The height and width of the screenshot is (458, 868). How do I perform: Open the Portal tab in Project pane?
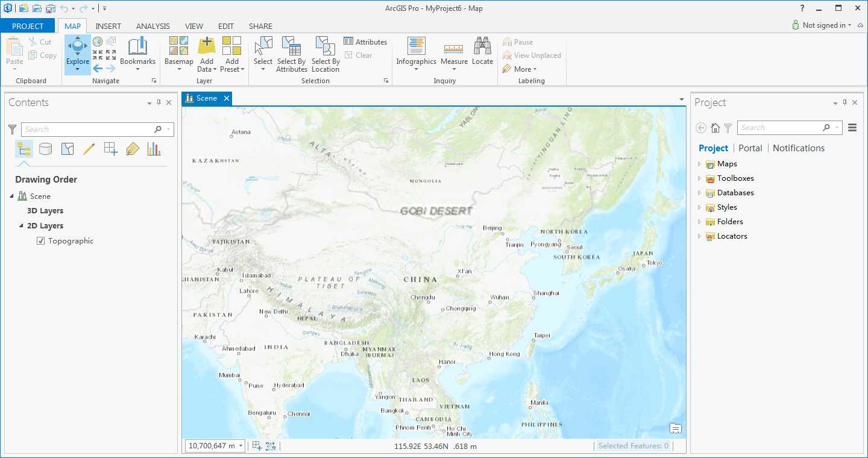[750, 148]
